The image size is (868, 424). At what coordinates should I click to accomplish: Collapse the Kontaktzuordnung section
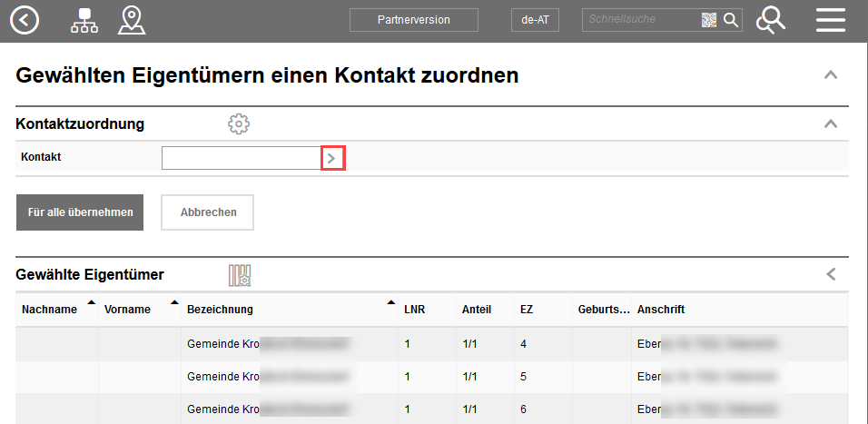[831, 124]
